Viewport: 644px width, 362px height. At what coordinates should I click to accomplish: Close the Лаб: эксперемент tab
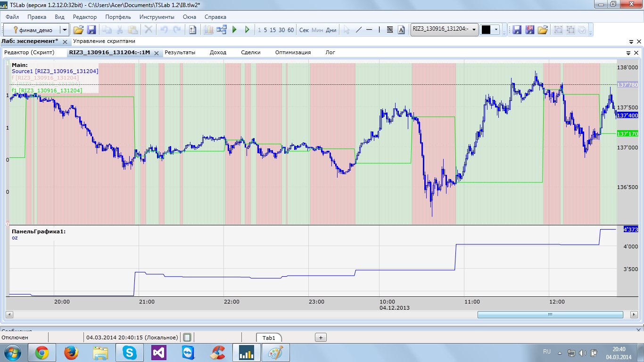(65, 41)
